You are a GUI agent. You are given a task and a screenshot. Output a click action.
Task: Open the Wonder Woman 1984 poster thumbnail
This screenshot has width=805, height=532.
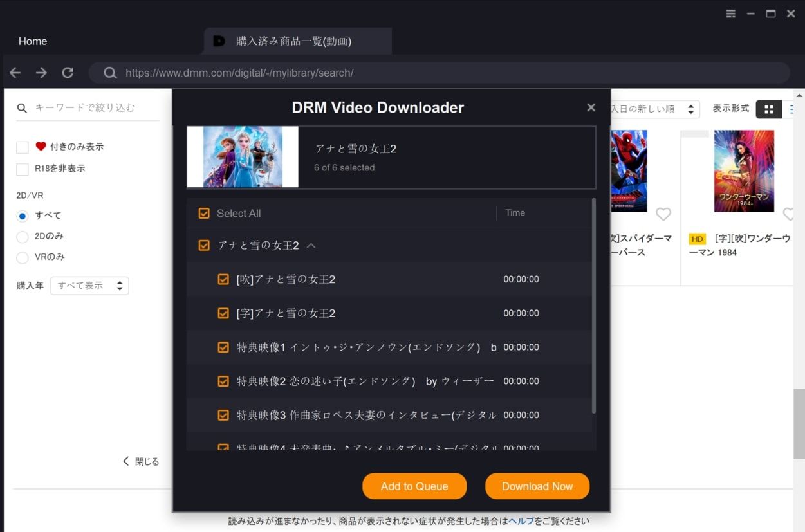(x=744, y=171)
